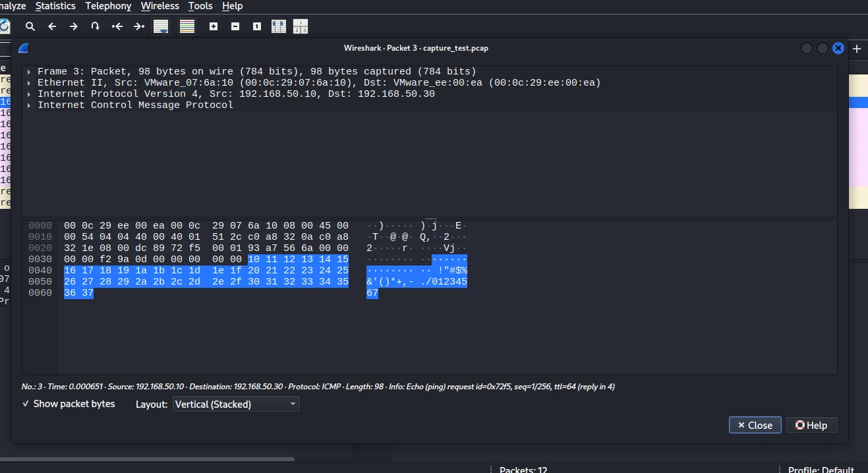Click the Wireshark fin dialog icon
Image resolution: width=868 pixels, height=473 pixels.
pyautogui.click(x=24, y=48)
